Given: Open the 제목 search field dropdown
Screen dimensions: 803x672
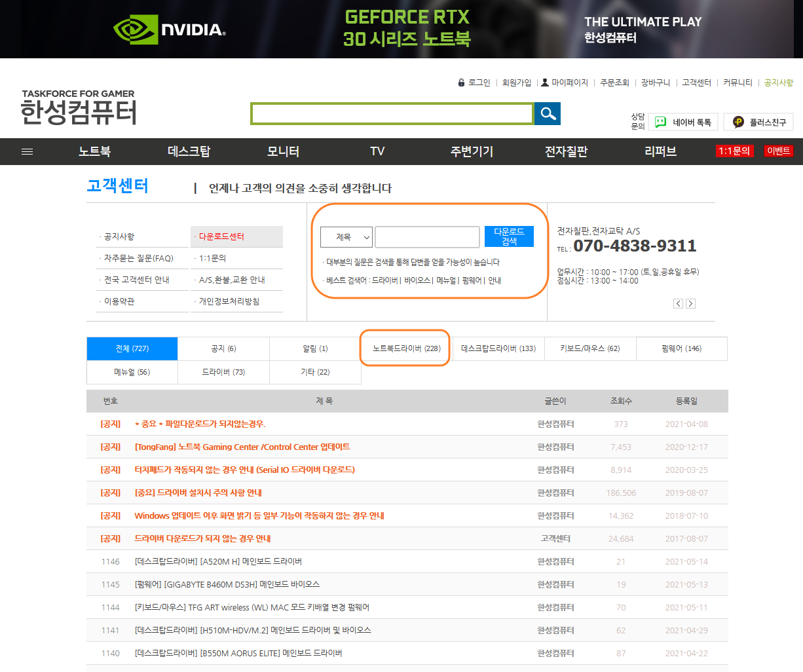Looking at the screenshot, I should tap(346, 236).
